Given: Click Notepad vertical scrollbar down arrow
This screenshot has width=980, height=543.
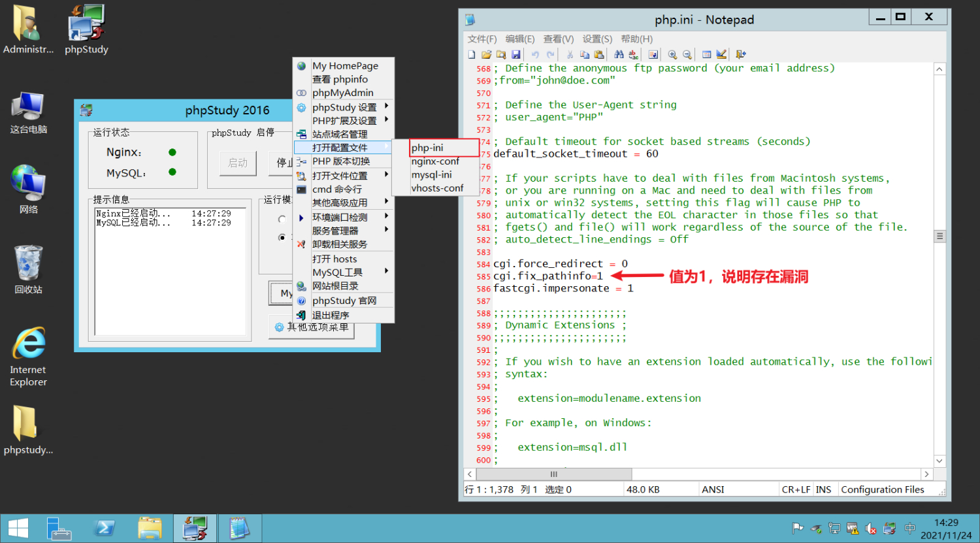Looking at the screenshot, I should (939, 461).
